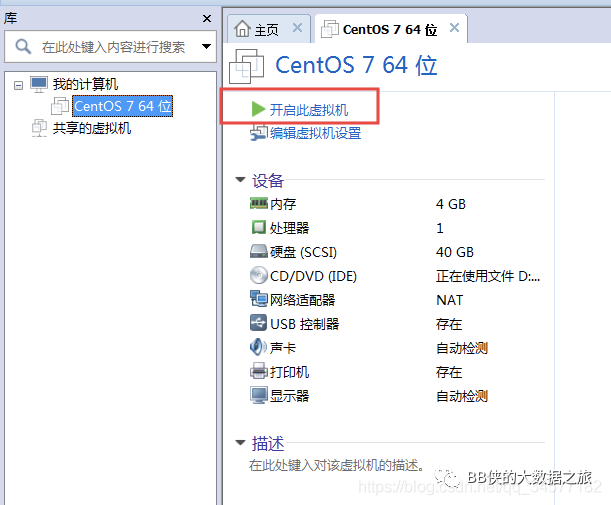Click the printer icon
This screenshot has width=611, height=505.
click(259, 371)
